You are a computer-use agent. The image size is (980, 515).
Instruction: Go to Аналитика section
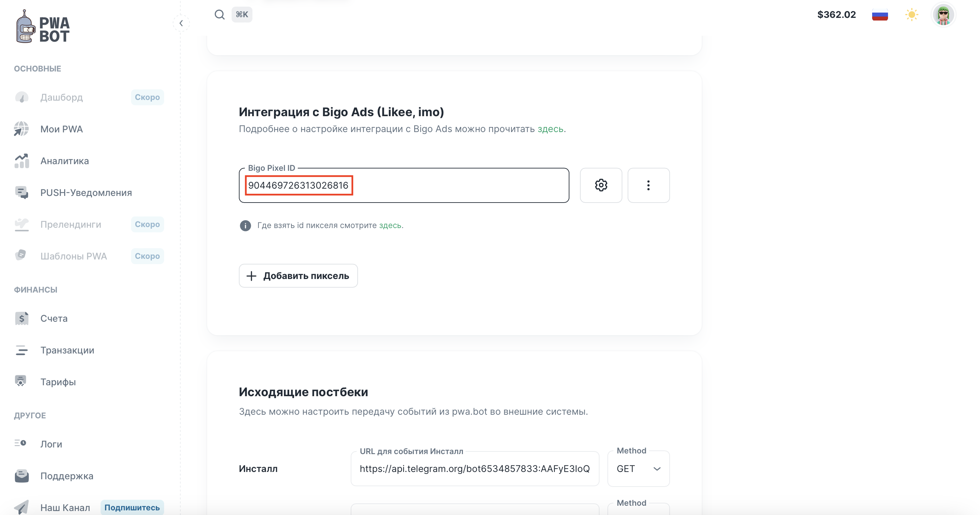(64, 161)
